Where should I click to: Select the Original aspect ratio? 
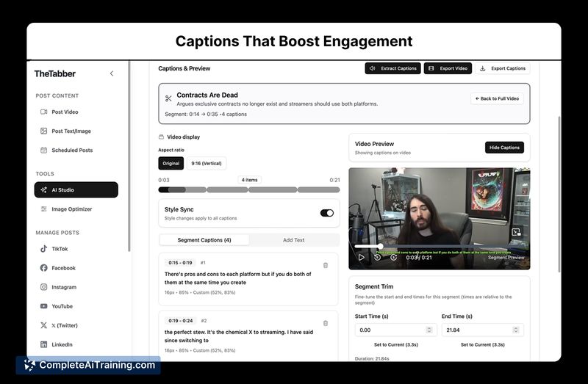point(171,163)
